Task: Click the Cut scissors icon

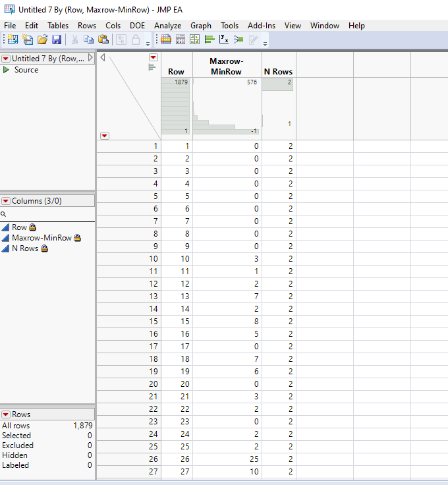Action: click(x=74, y=40)
